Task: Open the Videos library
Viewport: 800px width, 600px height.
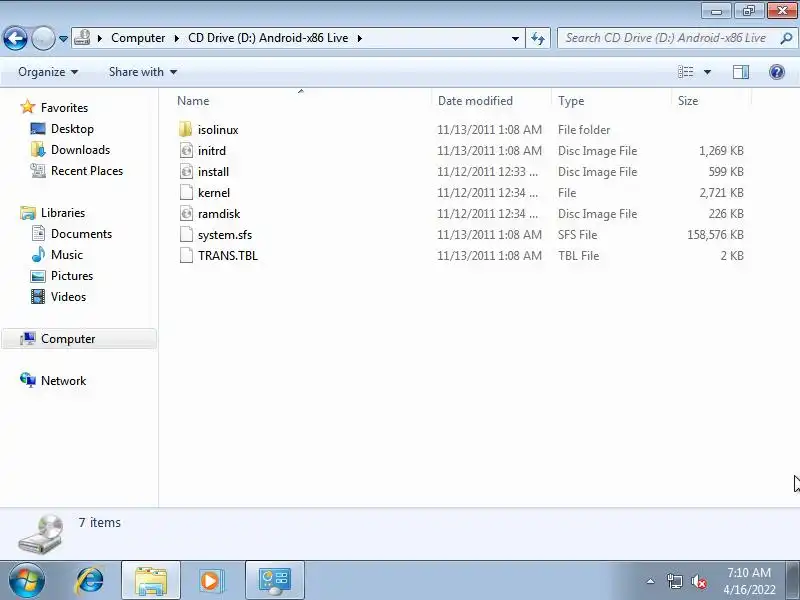Action: pyautogui.click(x=68, y=296)
